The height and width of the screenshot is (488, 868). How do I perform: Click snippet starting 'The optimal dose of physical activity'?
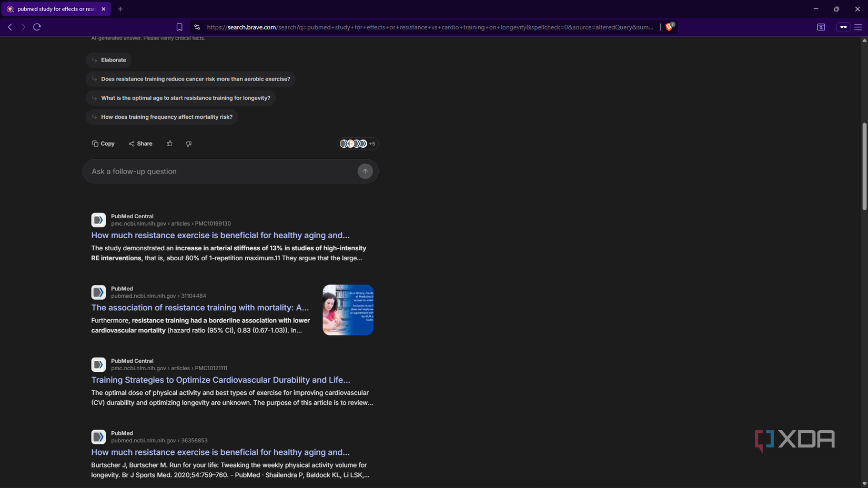click(232, 398)
